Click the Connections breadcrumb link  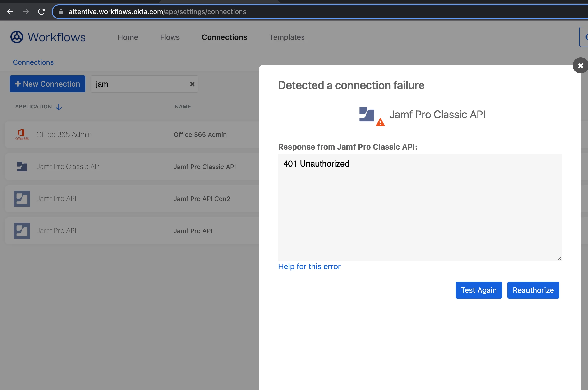(x=33, y=62)
